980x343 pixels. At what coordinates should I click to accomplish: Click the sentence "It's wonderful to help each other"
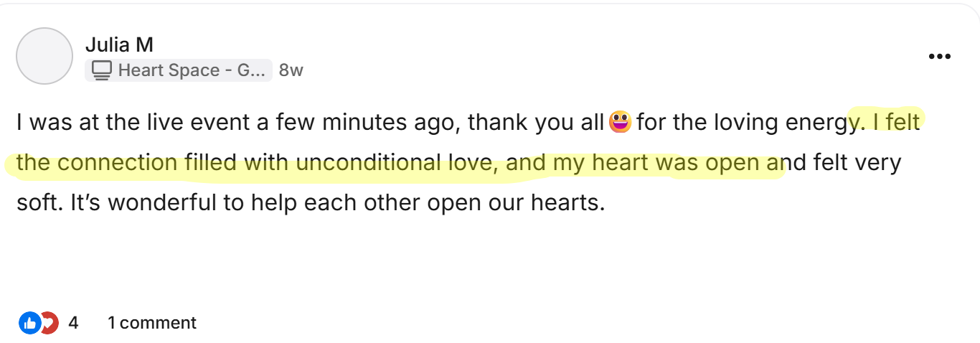click(217, 203)
